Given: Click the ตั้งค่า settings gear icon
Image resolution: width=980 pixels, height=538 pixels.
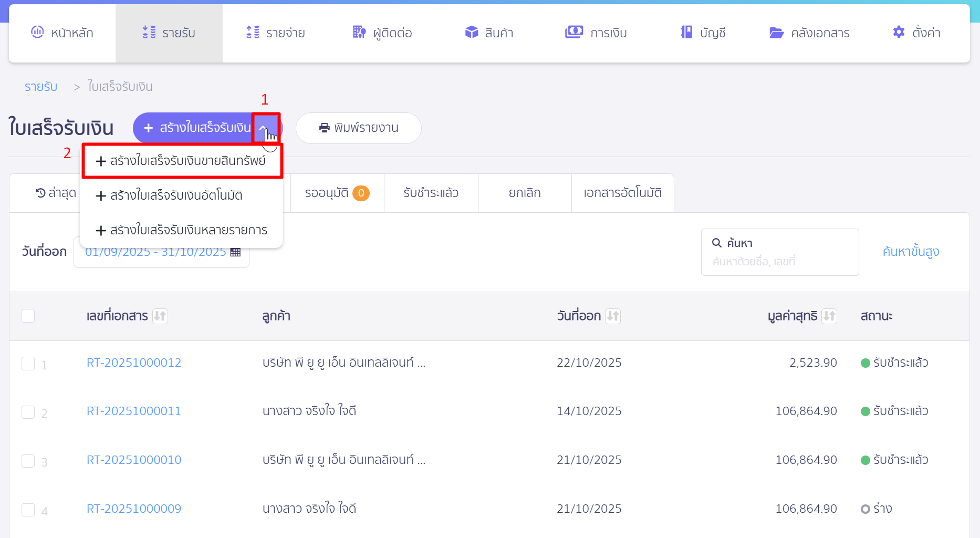Looking at the screenshot, I should 898,32.
